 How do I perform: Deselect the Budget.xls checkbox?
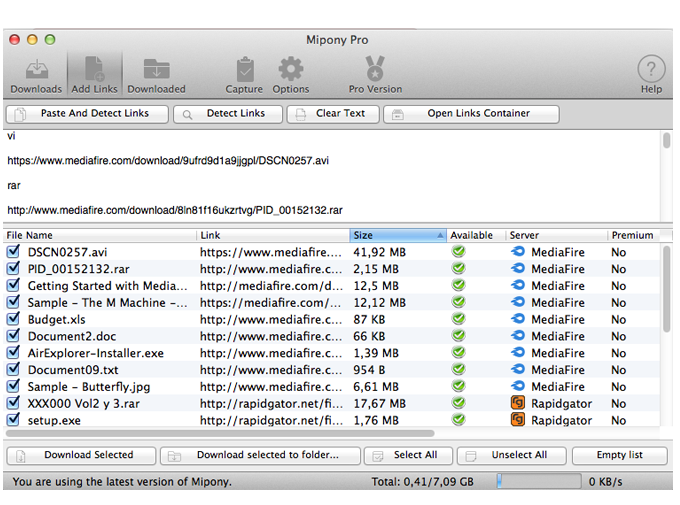[x=13, y=318]
